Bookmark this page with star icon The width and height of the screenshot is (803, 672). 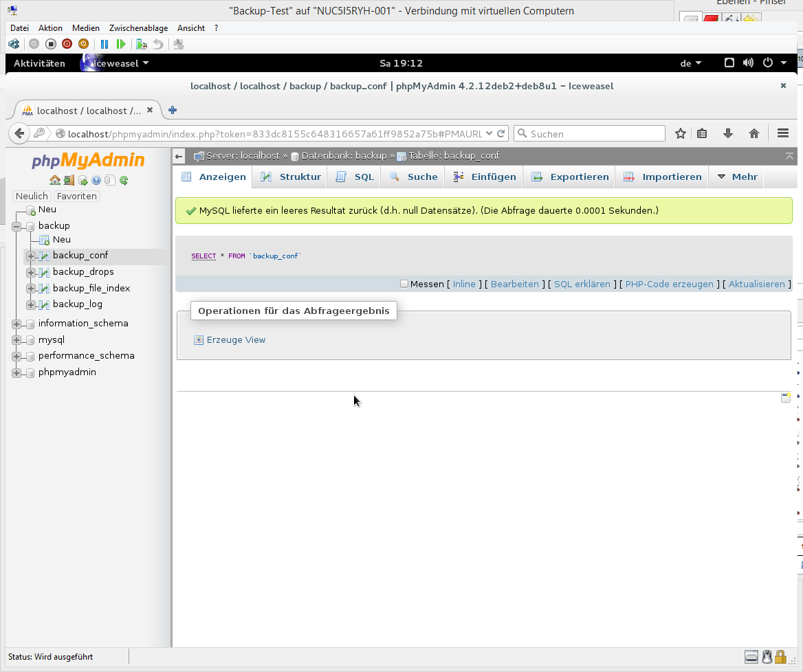[x=680, y=133]
